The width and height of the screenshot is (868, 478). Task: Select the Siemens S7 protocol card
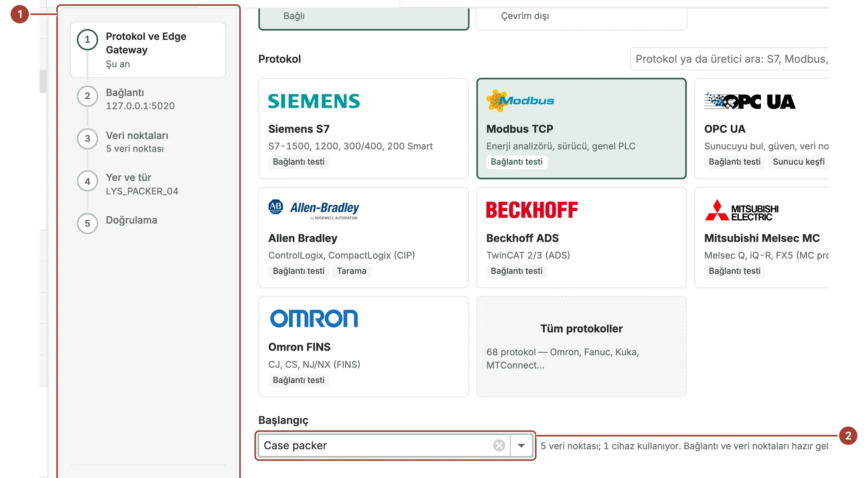(x=363, y=128)
